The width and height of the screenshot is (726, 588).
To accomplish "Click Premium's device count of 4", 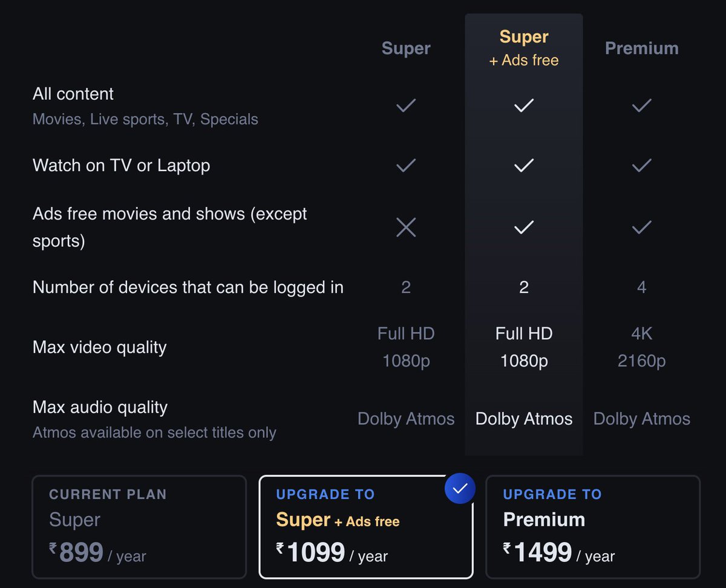I will (x=641, y=287).
